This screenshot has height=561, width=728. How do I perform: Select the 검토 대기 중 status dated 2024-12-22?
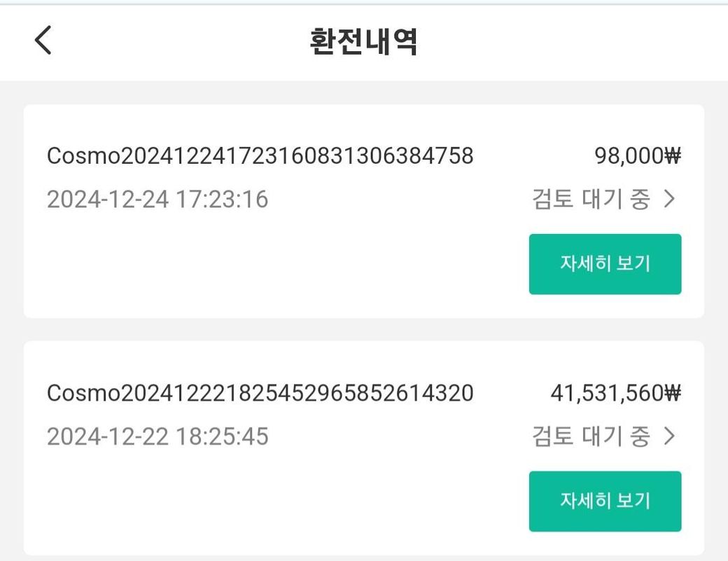click(x=591, y=436)
